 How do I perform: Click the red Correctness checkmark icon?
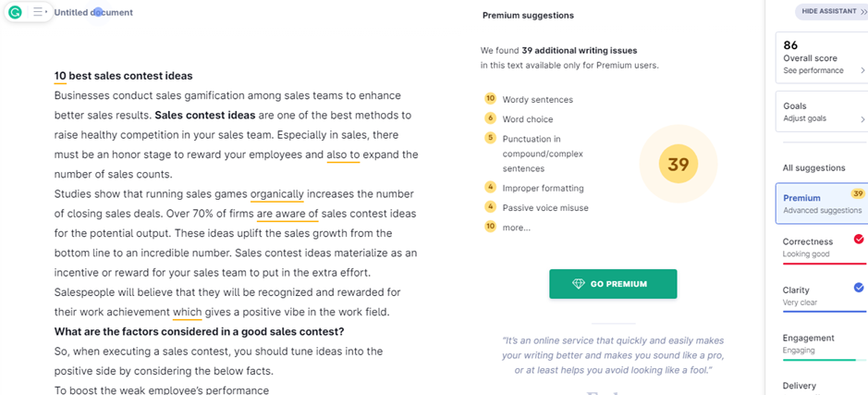coord(859,240)
